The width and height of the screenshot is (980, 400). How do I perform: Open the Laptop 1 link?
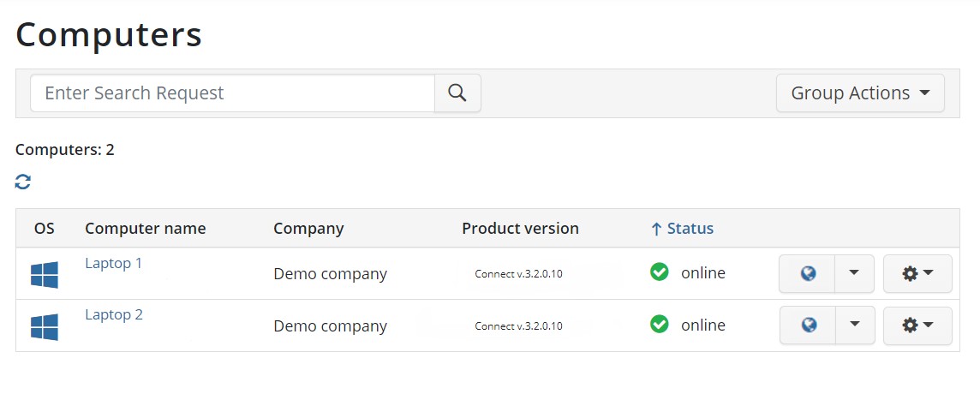coord(114,263)
